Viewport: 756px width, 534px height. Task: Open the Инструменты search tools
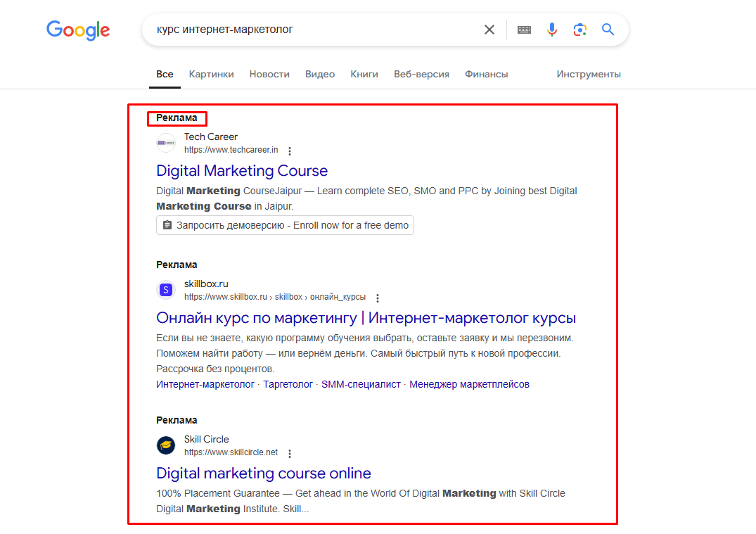click(x=588, y=75)
